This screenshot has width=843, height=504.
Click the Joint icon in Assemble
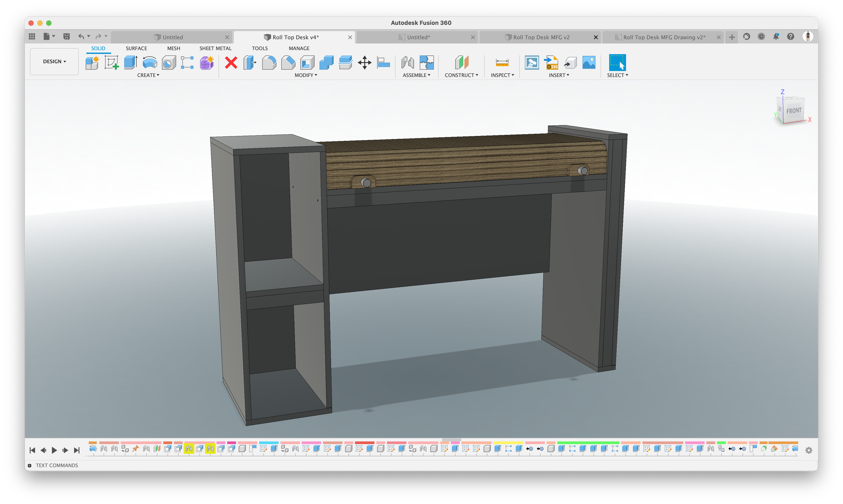pyautogui.click(x=407, y=63)
